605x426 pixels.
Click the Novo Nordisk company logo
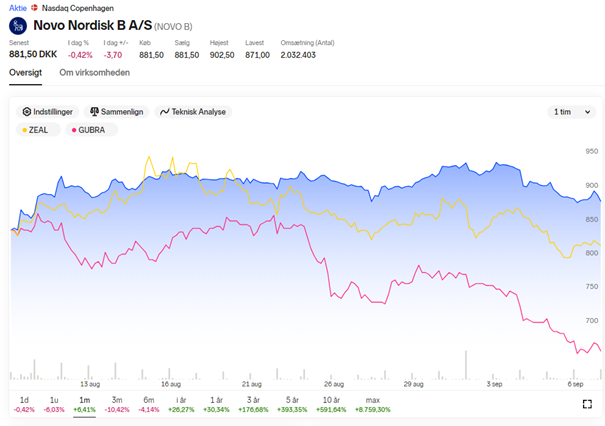point(18,26)
